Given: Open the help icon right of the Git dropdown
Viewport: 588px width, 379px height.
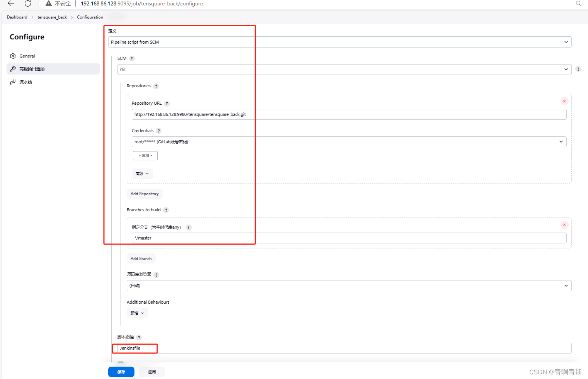Looking at the screenshot, I should point(578,69).
